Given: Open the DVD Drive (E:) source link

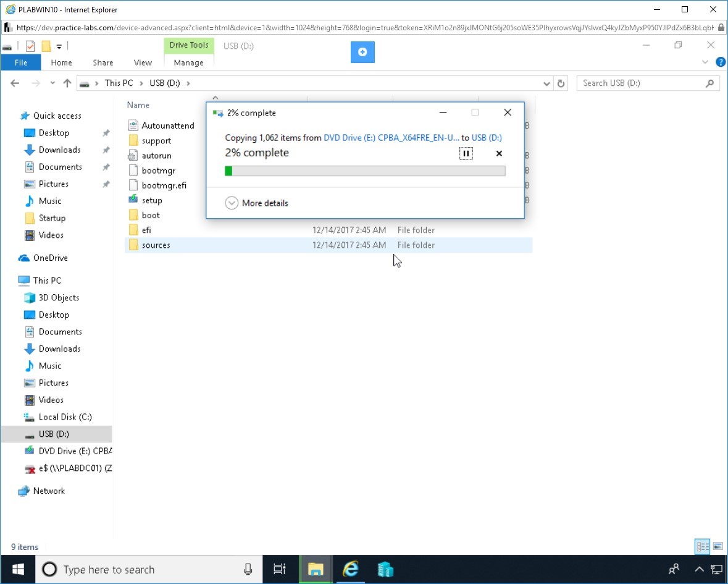Looking at the screenshot, I should pos(391,138).
